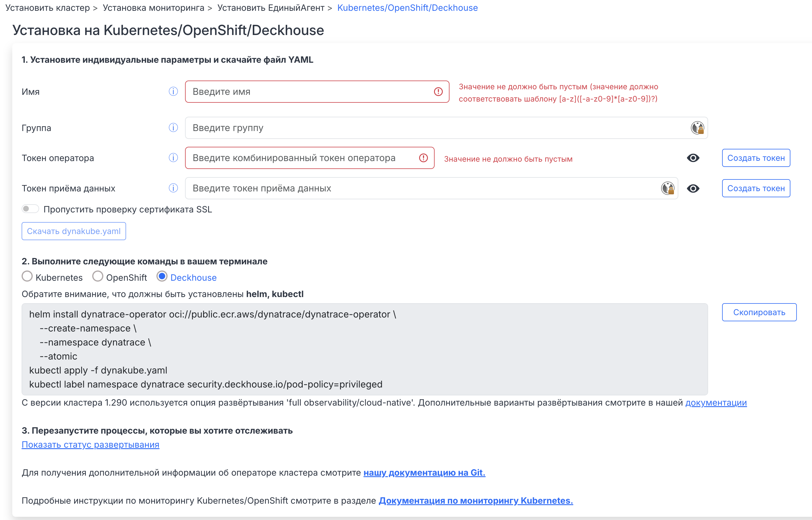Click Создать токен for the operator token
The width and height of the screenshot is (812, 520).
tap(756, 158)
